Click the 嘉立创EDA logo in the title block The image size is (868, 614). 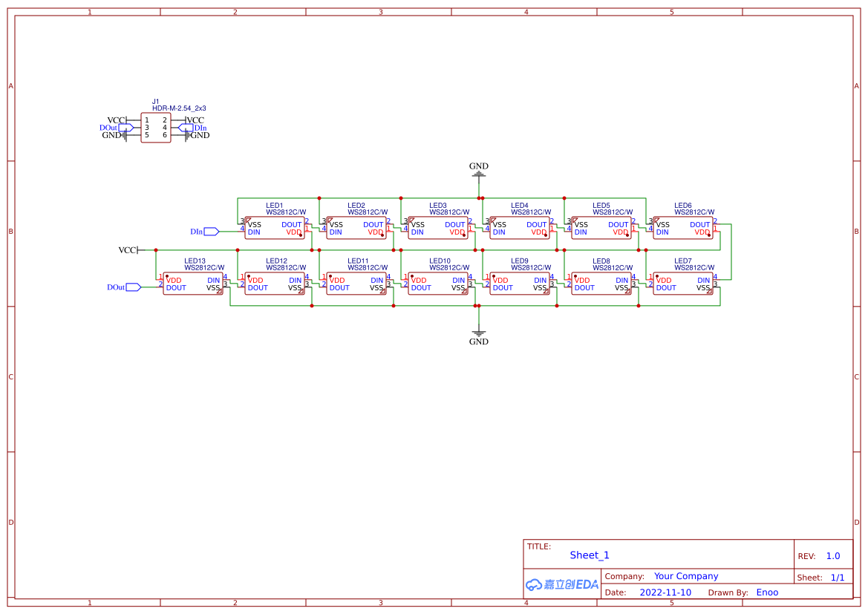tap(562, 584)
